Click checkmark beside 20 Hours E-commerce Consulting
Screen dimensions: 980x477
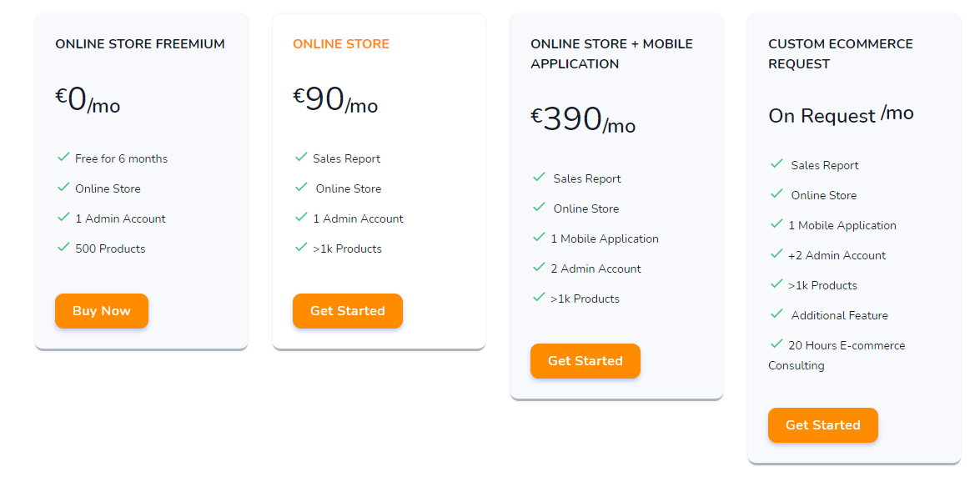coord(776,344)
